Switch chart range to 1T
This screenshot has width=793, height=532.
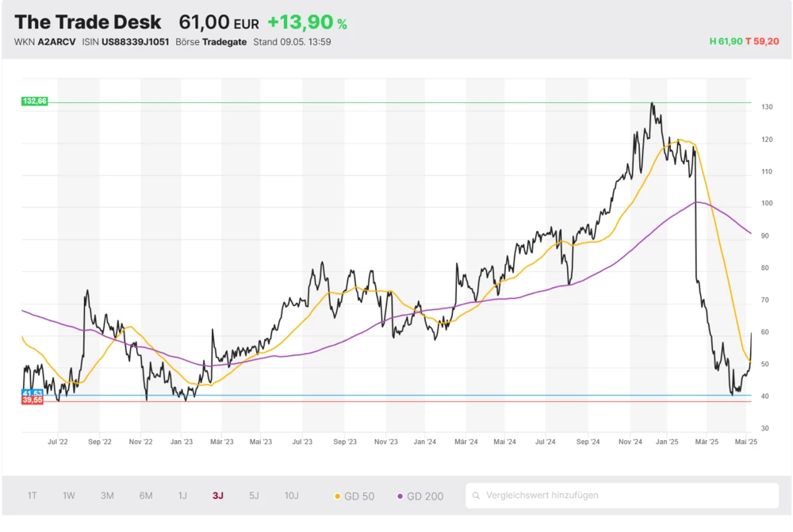click(x=33, y=496)
